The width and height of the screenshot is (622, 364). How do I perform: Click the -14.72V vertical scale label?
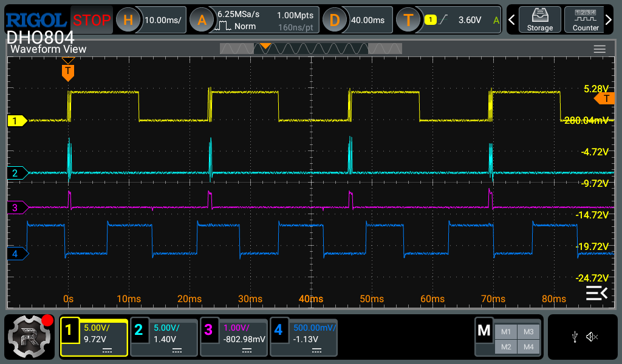pyautogui.click(x=592, y=215)
